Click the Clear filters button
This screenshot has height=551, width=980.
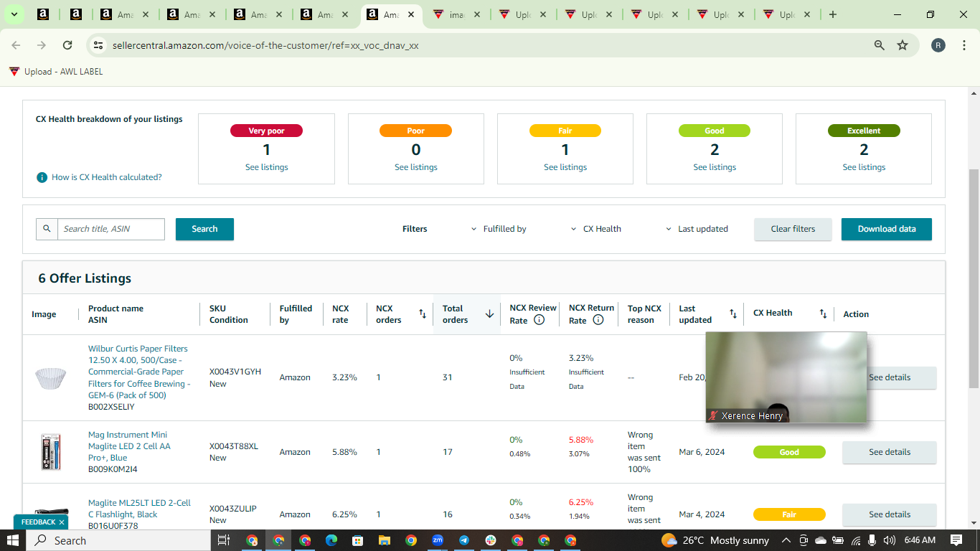point(793,229)
